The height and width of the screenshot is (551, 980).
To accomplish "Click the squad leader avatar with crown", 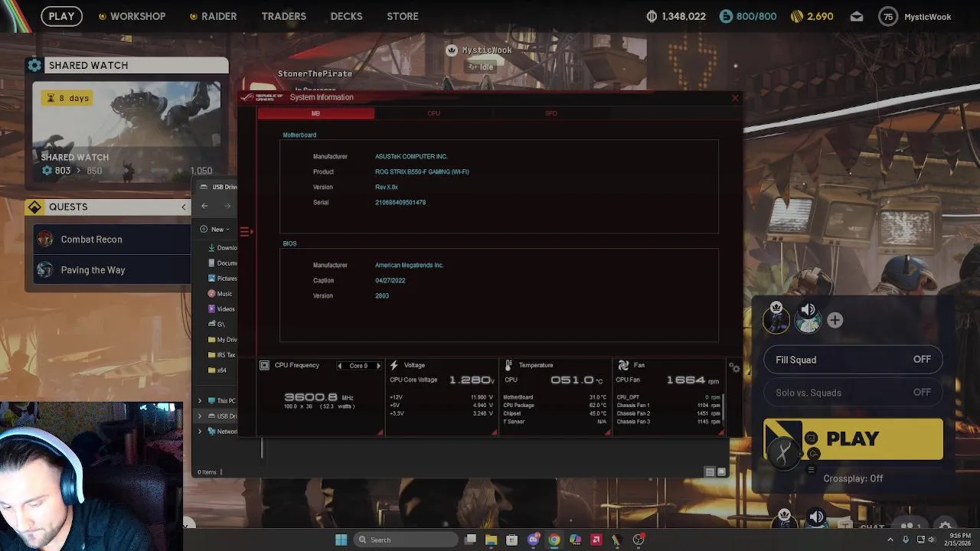I will click(x=776, y=318).
